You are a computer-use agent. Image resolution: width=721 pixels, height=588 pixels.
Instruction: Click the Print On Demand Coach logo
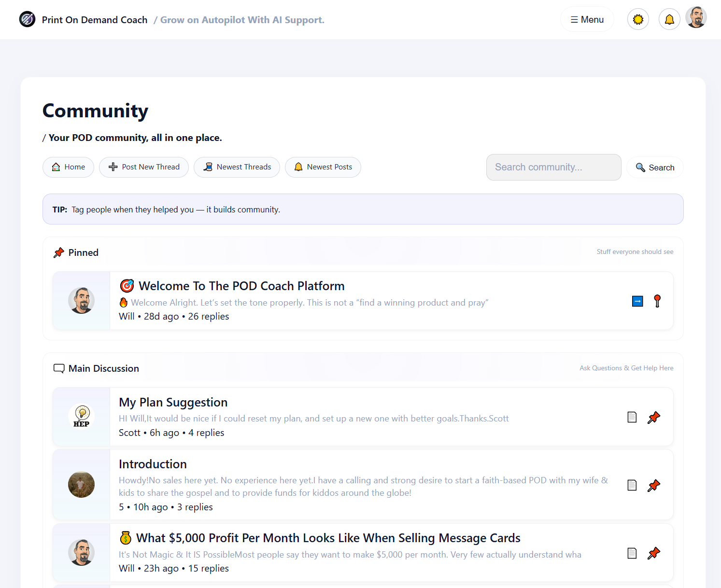pos(27,19)
